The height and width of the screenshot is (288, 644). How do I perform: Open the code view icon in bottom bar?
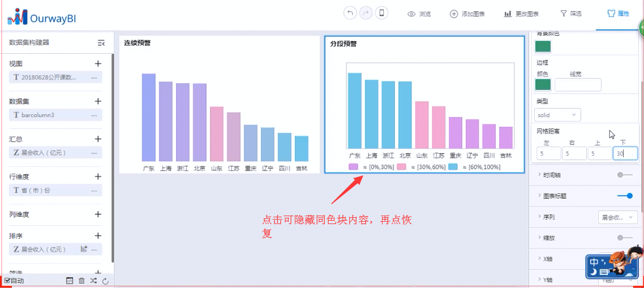point(70,281)
